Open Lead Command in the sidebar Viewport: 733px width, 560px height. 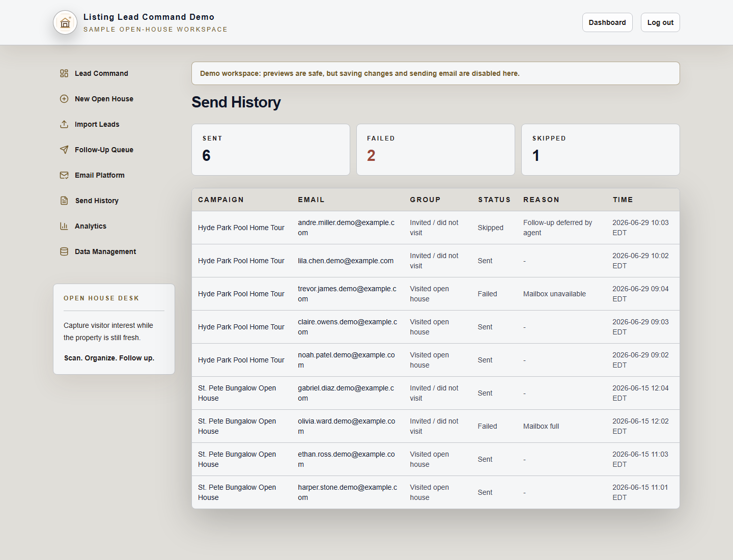click(x=101, y=73)
